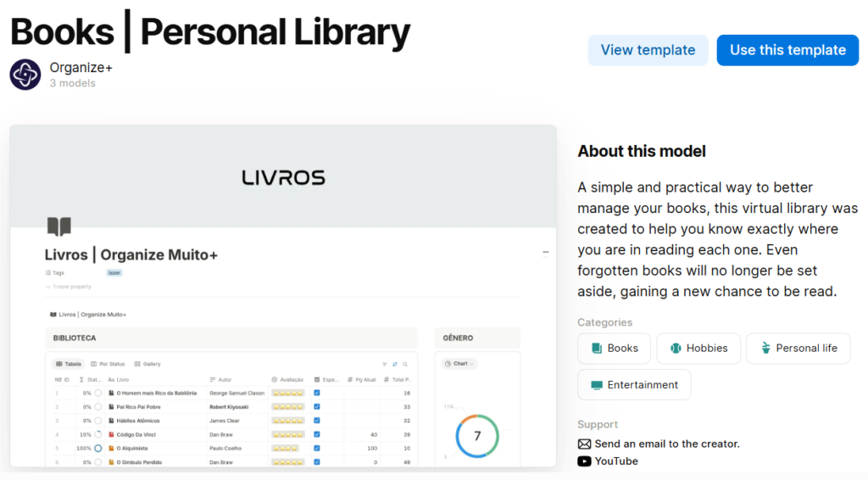
Task: Click the Gênero donut chart showing 7
Action: pos(477,436)
